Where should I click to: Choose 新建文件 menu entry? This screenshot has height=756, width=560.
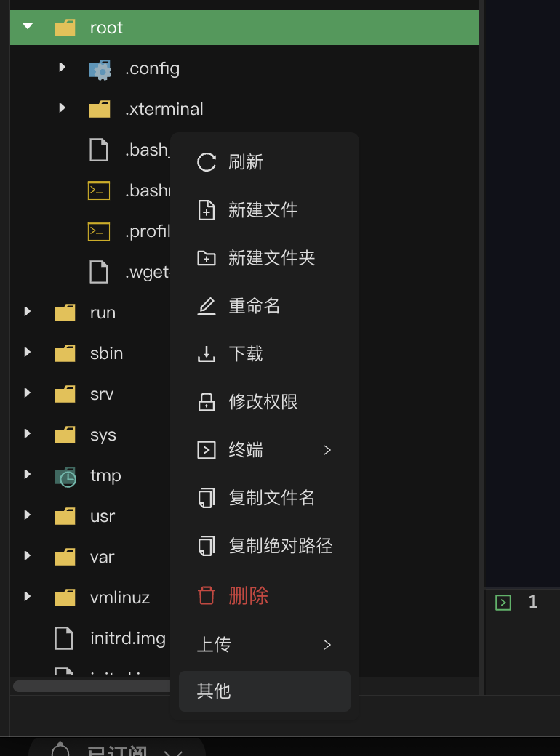[264, 210]
